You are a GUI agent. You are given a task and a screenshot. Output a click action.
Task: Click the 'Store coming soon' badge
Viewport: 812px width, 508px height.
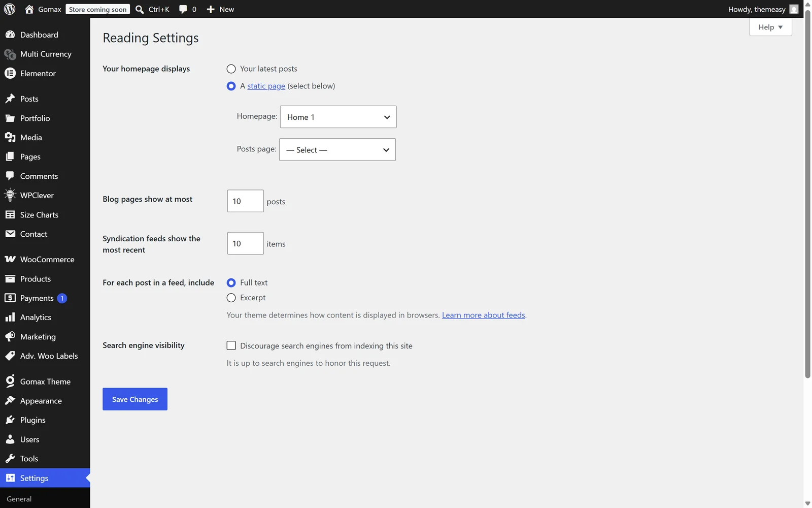tap(97, 9)
